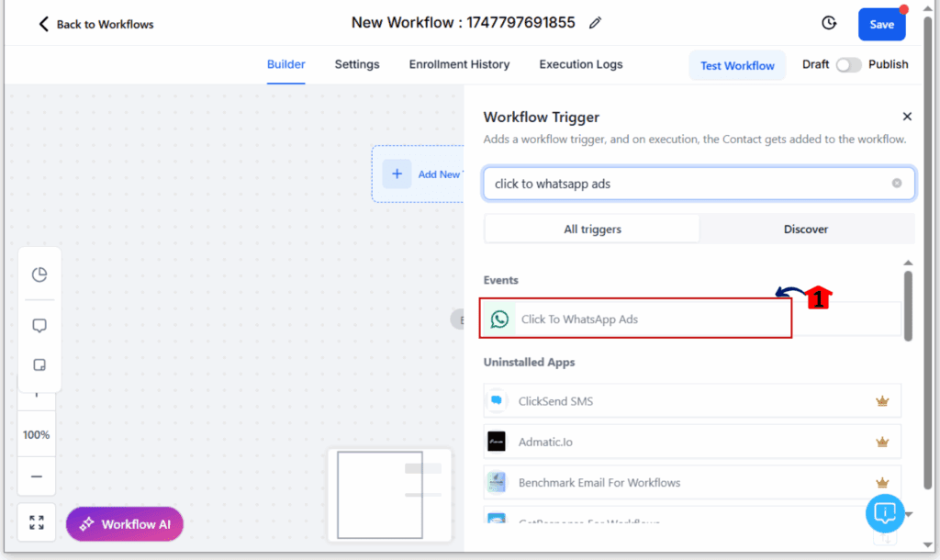Click the comment bubble sidebar icon
Viewport: 940px width, 560px height.
39,326
